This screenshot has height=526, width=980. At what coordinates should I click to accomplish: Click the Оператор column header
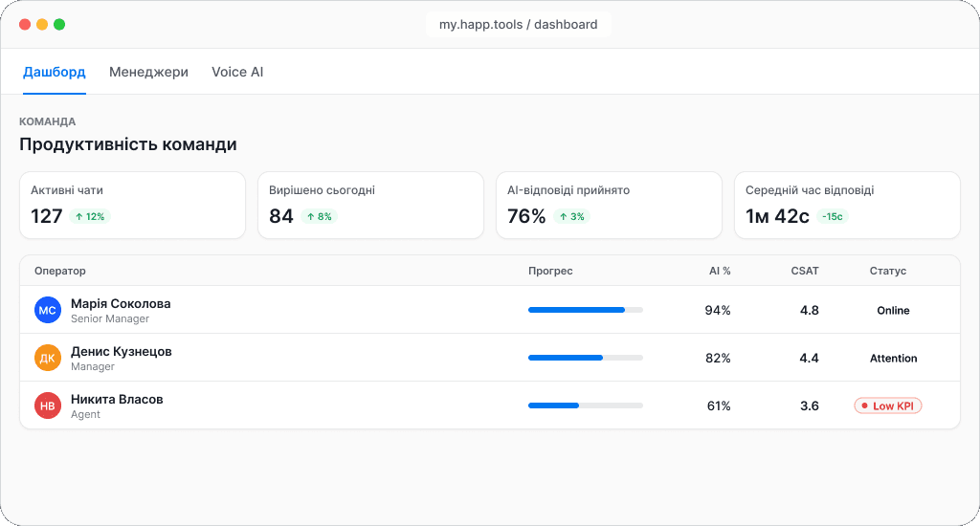(x=60, y=271)
